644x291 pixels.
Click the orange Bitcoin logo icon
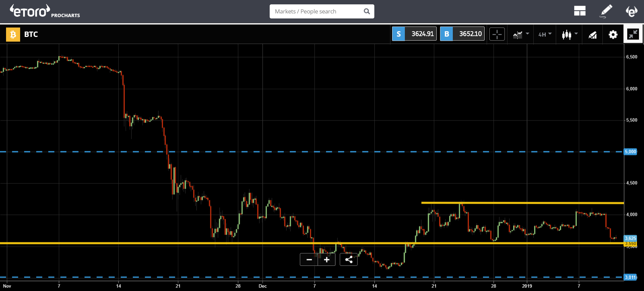(x=13, y=35)
